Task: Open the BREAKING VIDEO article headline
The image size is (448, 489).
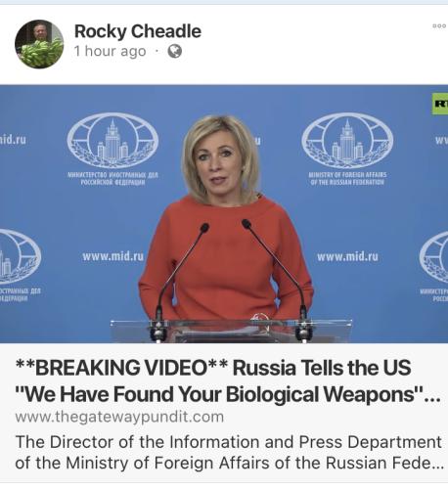Action: point(228,380)
